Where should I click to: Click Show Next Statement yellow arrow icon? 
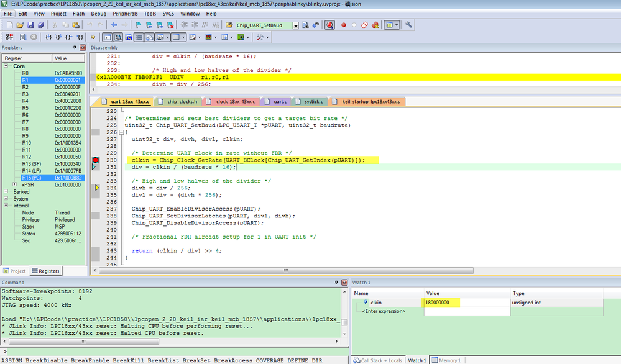point(93,37)
